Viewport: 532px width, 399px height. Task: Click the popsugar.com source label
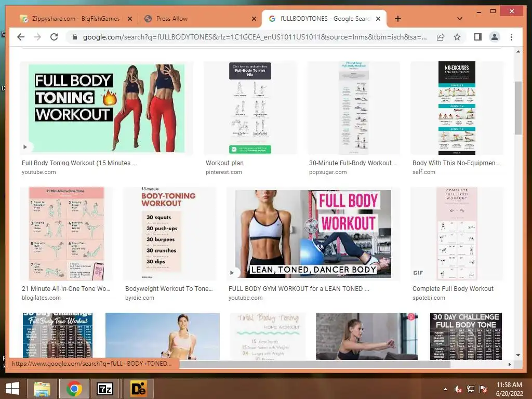click(328, 172)
